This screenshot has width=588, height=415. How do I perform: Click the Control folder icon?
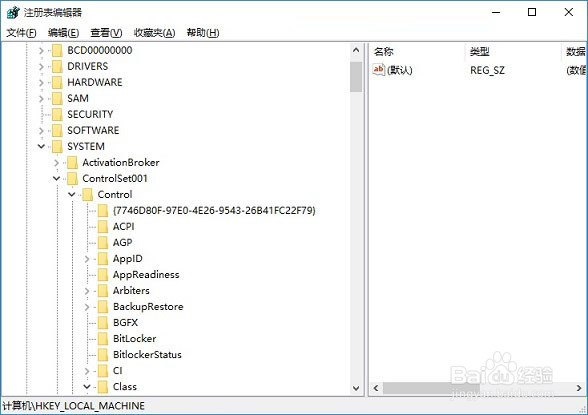point(87,195)
